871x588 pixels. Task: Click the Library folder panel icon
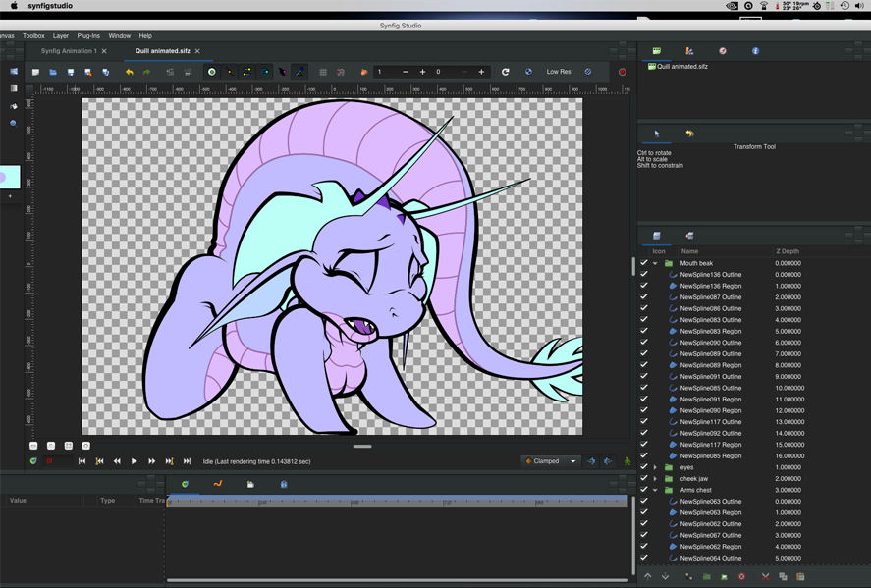click(250, 484)
